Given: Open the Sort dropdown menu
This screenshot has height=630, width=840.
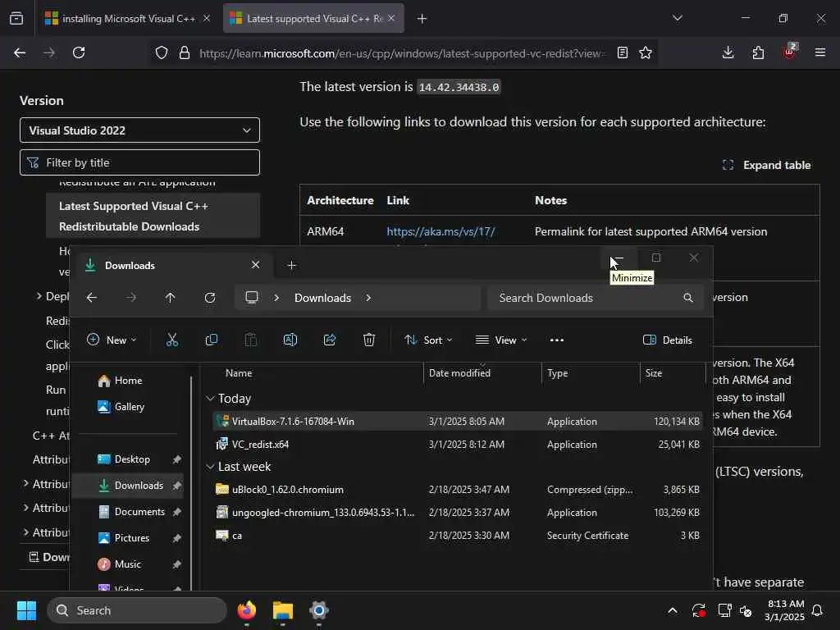Looking at the screenshot, I should [428, 340].
